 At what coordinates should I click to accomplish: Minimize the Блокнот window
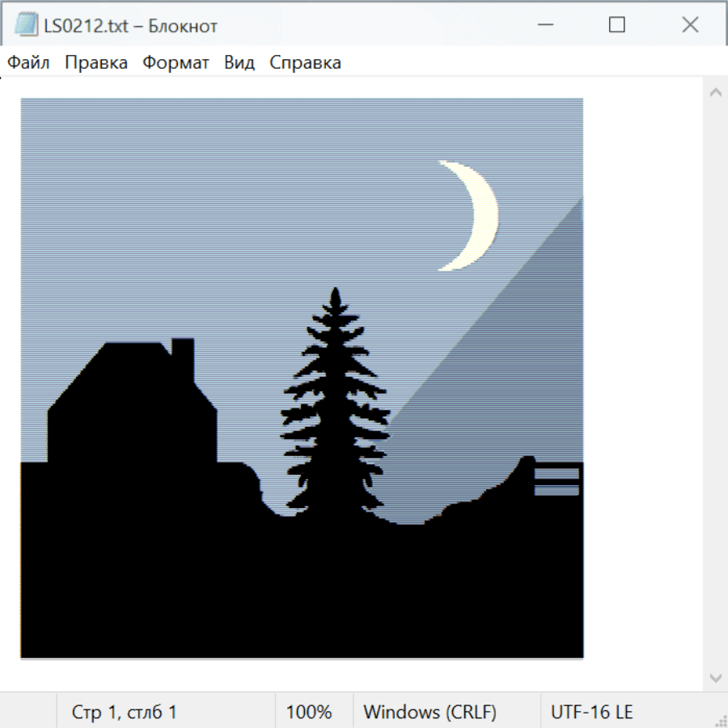coord(544,25)
